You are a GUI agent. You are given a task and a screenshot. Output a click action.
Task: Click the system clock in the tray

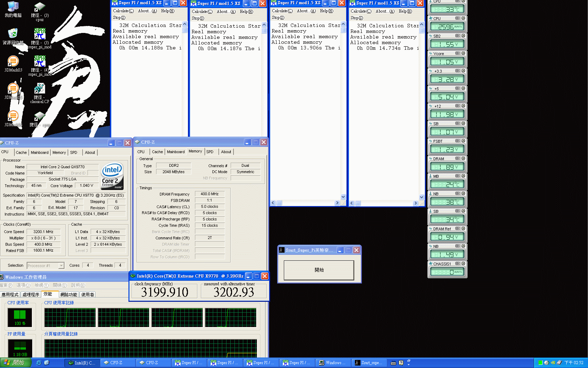[574, 363]
